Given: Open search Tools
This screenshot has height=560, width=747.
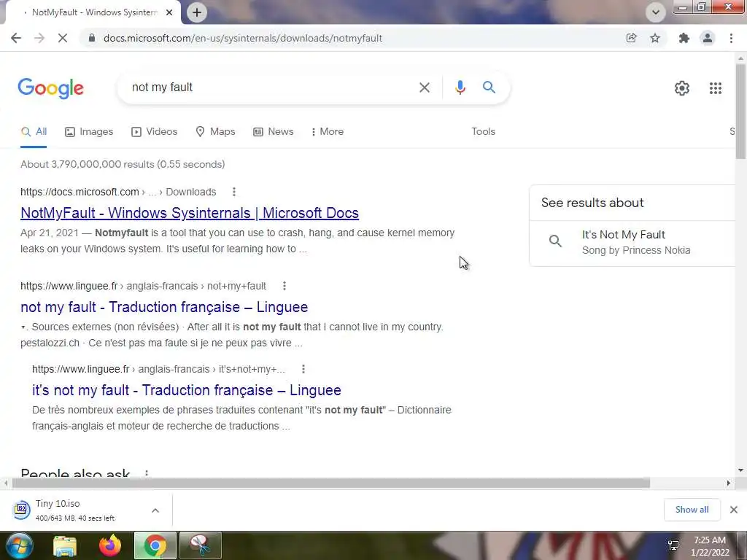Looking at the screenshot, I should (x=483, y=132).
